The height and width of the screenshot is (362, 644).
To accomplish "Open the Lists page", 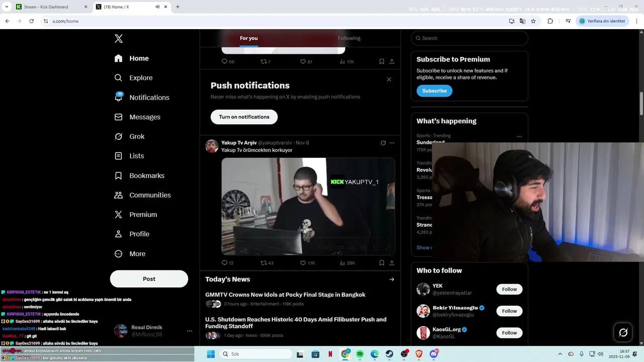I will pyautogui.click(x=129, y=156).
